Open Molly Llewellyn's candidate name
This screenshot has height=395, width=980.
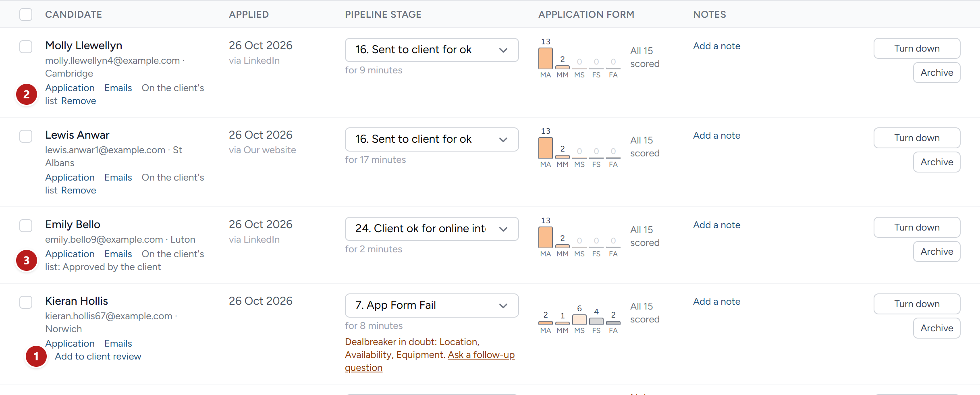tap(83, 46)
